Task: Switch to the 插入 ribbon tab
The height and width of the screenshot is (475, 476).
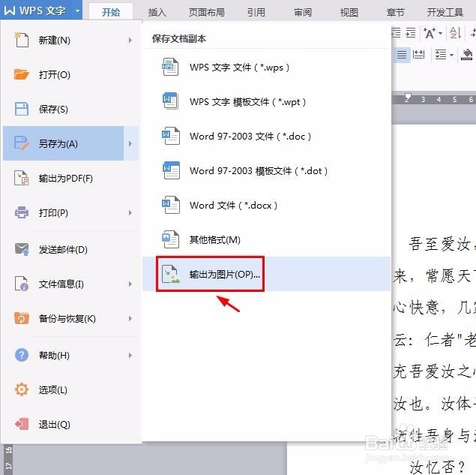Action: pyautogui.click(x=157, y=12)
